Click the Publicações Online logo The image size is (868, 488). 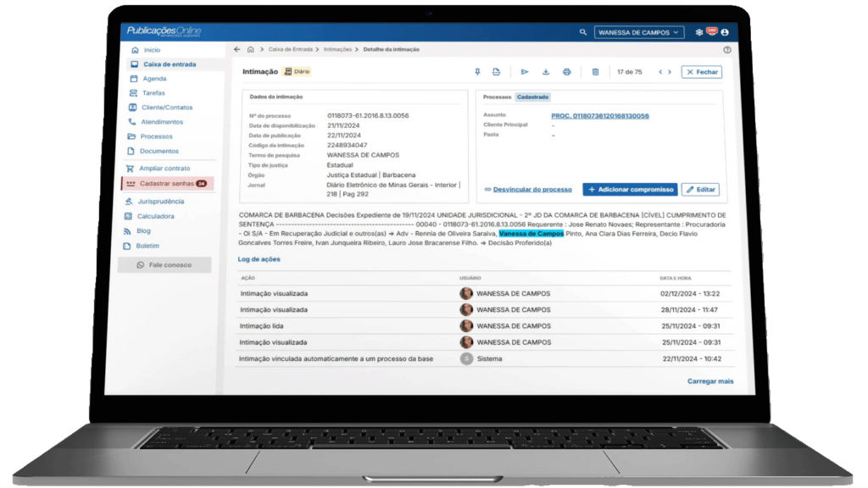coord(164,31)
